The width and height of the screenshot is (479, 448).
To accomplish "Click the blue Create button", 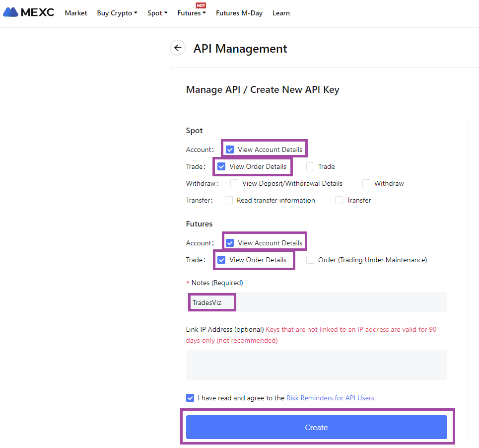I will click(x=317, y=427).
